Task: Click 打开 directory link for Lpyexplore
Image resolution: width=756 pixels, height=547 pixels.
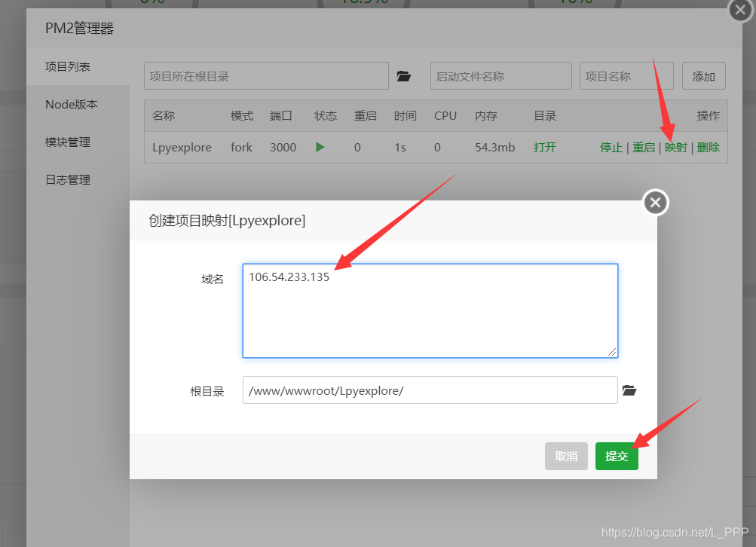Action: (x=545, y=148)
